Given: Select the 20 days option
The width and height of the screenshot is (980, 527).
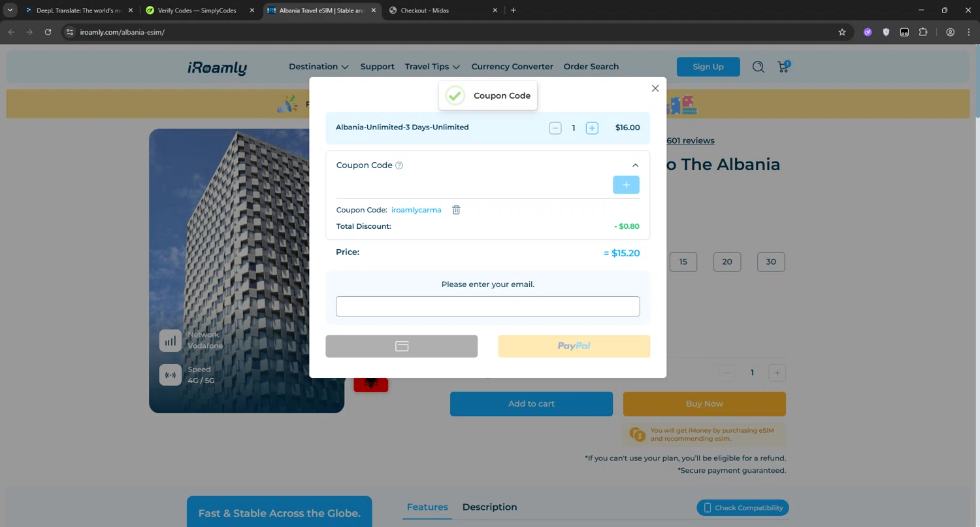Looking at the screenshot, I should coord(727,262).
